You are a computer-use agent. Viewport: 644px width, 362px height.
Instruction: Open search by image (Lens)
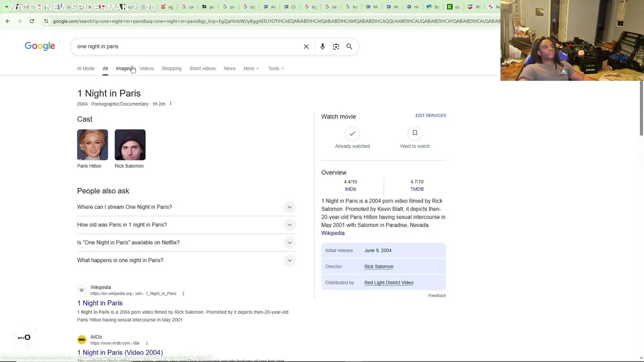[336, 47]
